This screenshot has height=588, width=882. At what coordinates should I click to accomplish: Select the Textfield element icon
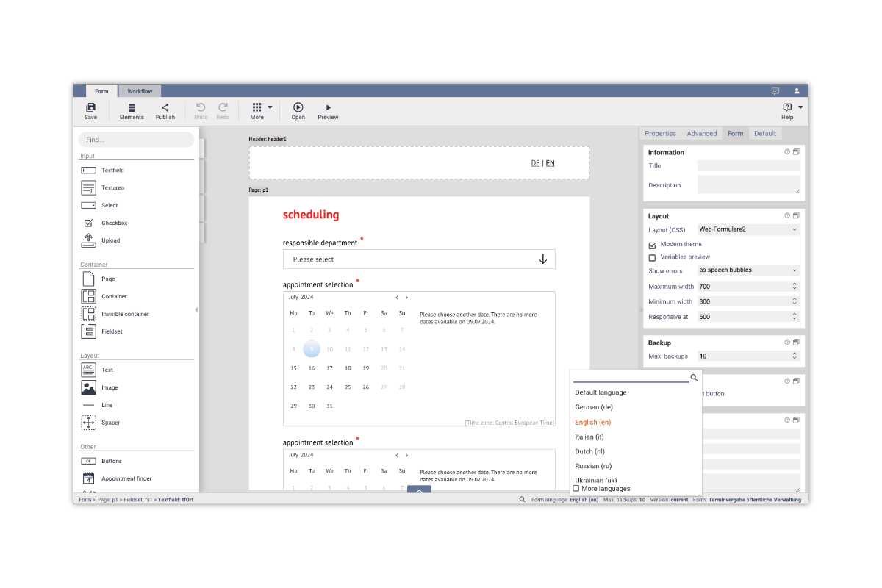coord(88,170)
